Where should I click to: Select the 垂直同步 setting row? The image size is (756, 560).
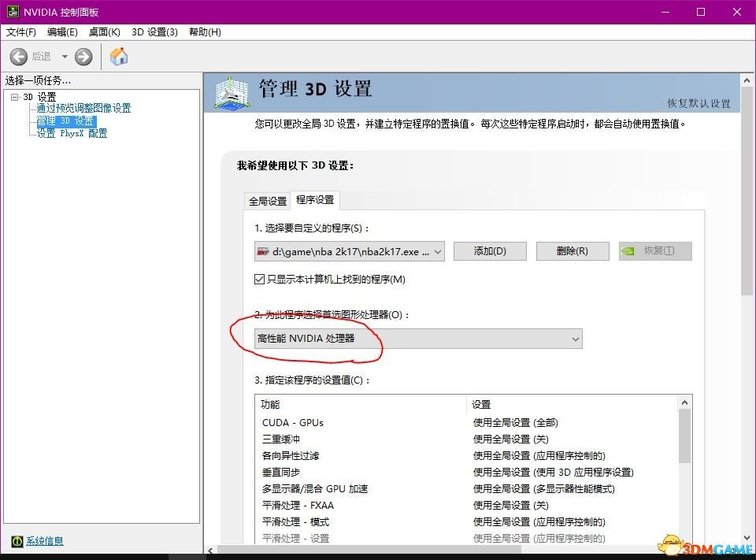click(x=466, y=473)
